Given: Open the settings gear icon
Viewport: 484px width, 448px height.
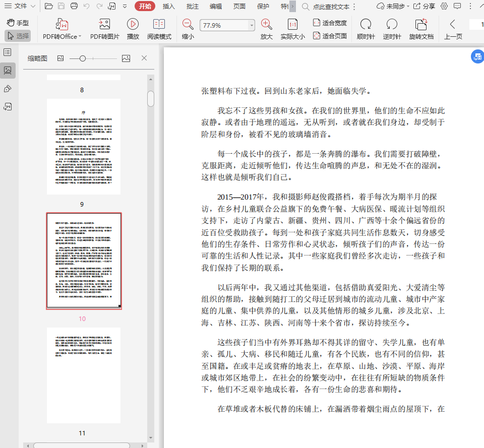Looking at the screenshot, I should coord(444,6).
